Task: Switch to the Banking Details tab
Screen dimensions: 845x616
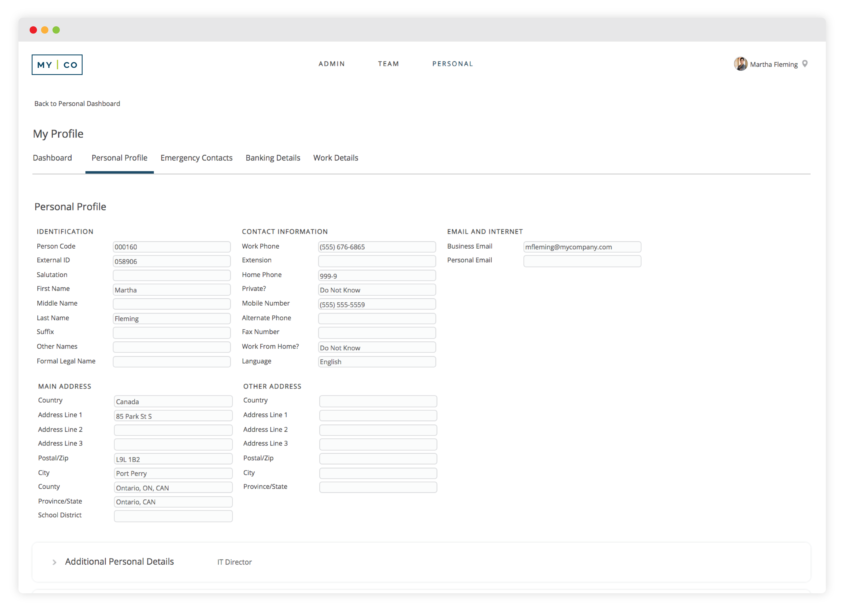Action: [x=273, y=158]
